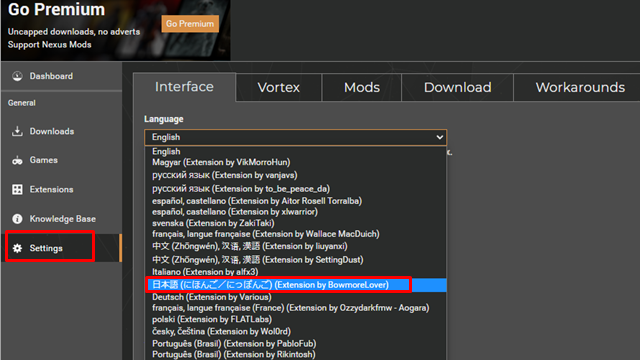Viewport: 640px width, 360px height.
Task: Select Chinese extension by liuyanxi
Action: 296,246
